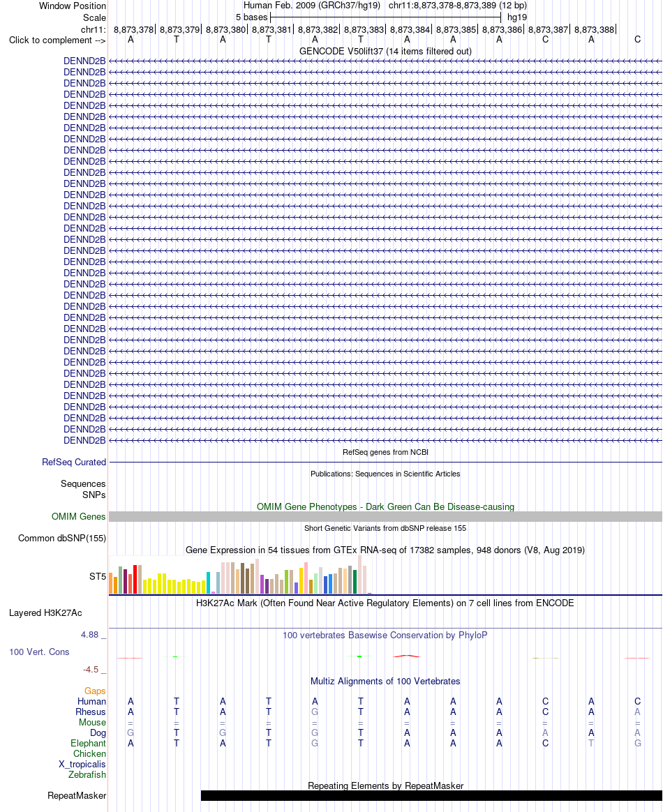Open the GTEx Gene Expression track title
This screenshot has height=812, width=663.
385,550
